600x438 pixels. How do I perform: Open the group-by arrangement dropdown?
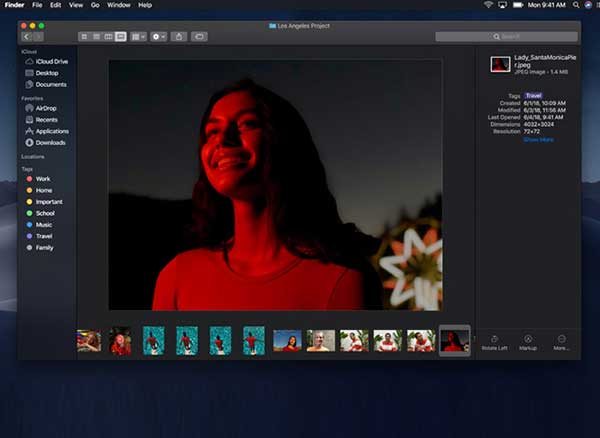(x=138, y=37)
